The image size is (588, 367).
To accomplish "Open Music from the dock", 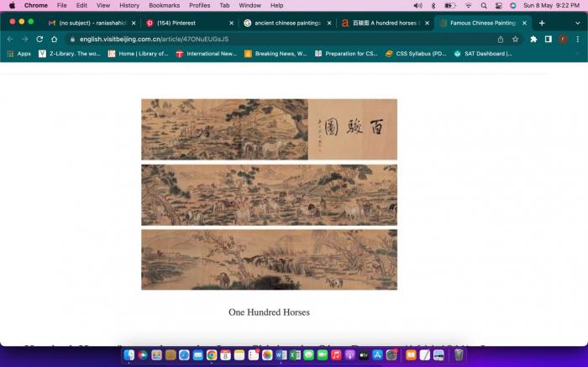I will (x=336, y=354).
